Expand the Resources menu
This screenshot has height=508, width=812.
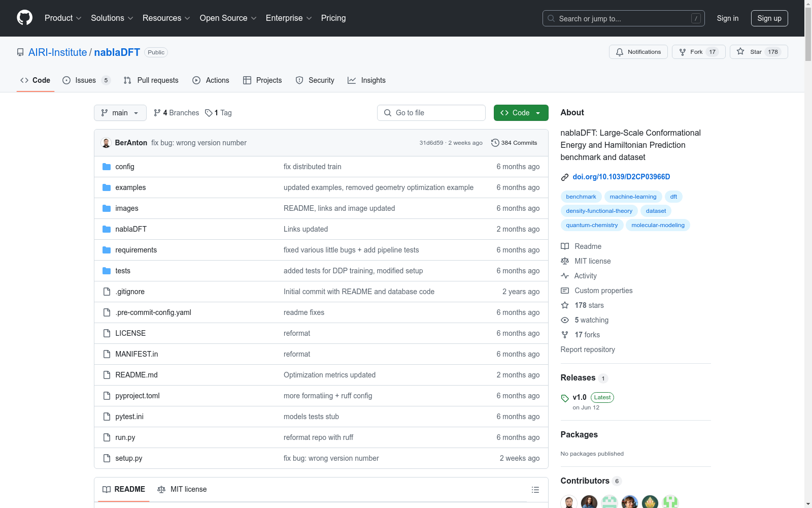[166, 18]
